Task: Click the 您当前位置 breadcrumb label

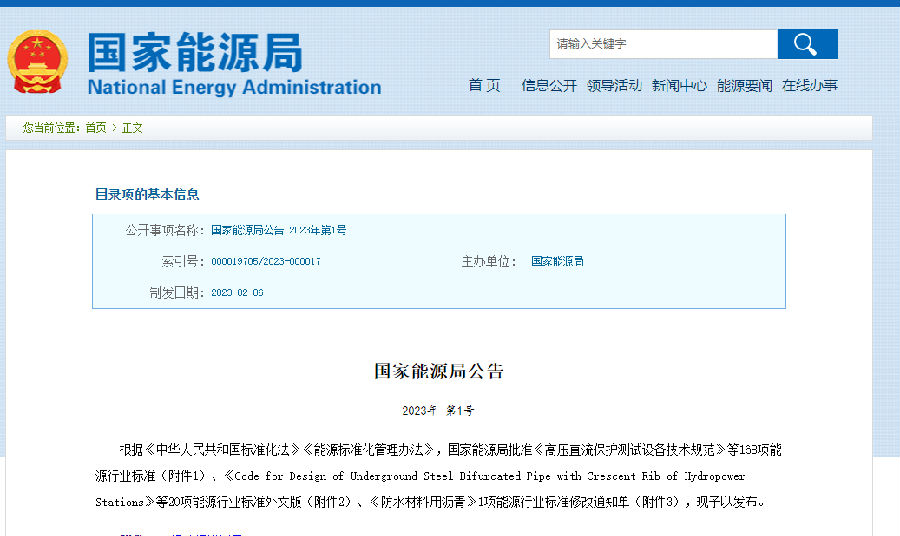Action: (x=51, y=127)
